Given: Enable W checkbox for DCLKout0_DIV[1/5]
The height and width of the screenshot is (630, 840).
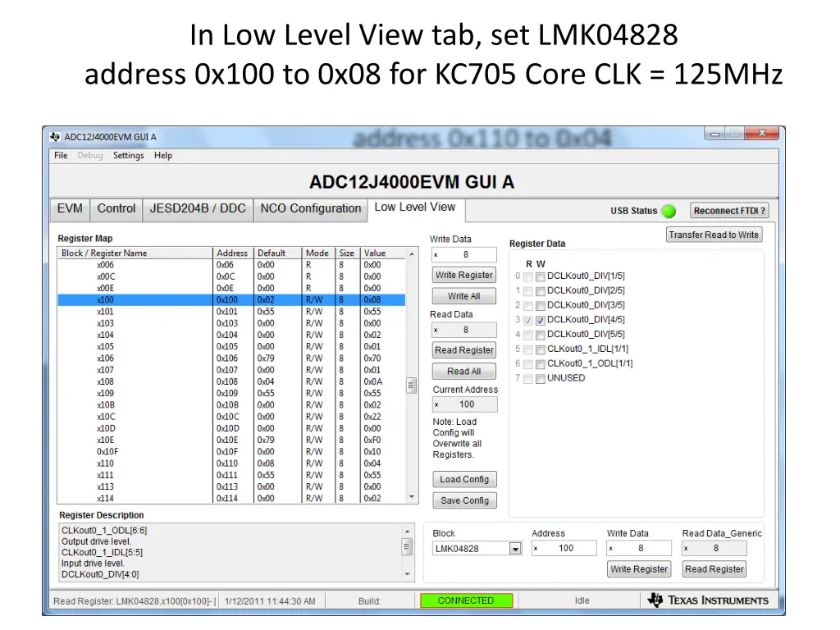Looking at the screenshot, I should 540,277.
